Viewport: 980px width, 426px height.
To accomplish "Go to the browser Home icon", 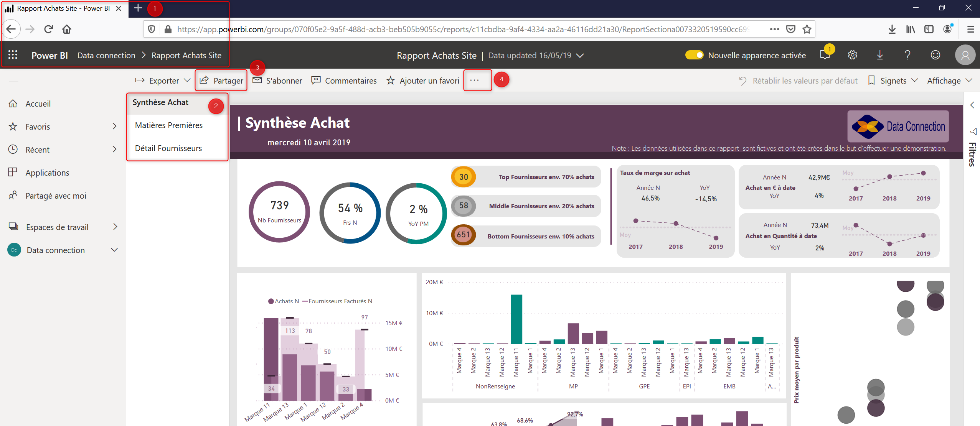I will point(67,29).
